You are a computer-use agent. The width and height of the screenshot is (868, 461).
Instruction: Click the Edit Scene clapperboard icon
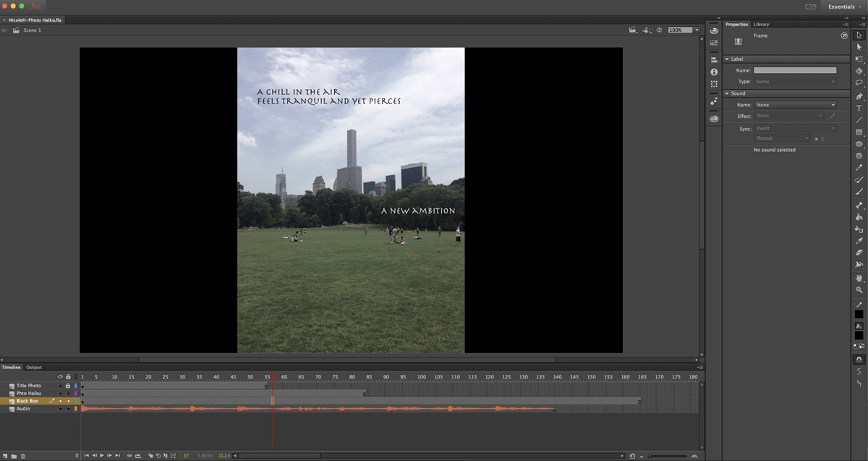633,30
